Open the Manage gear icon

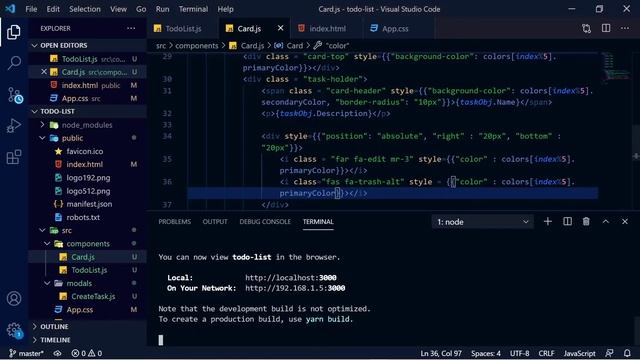14,330
